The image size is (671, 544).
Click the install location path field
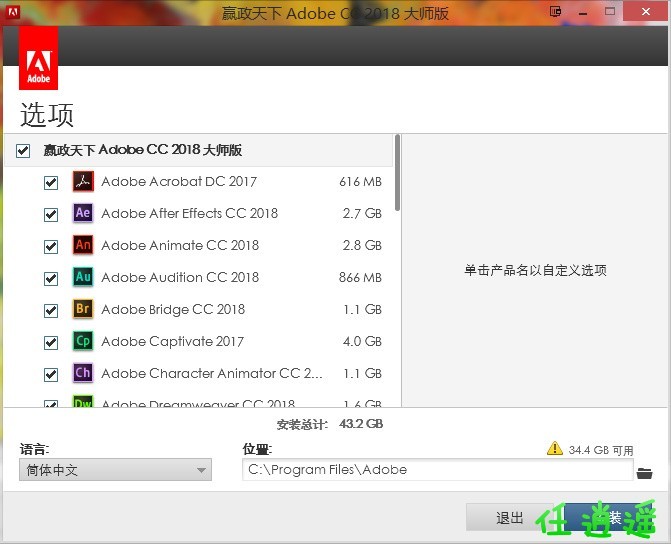click(x=437, y=470)
